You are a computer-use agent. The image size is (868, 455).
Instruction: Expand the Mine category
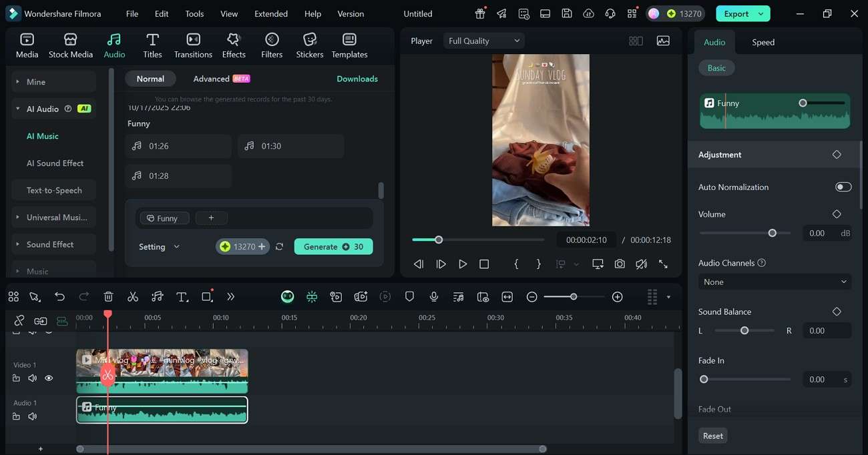tap(53, 82)
